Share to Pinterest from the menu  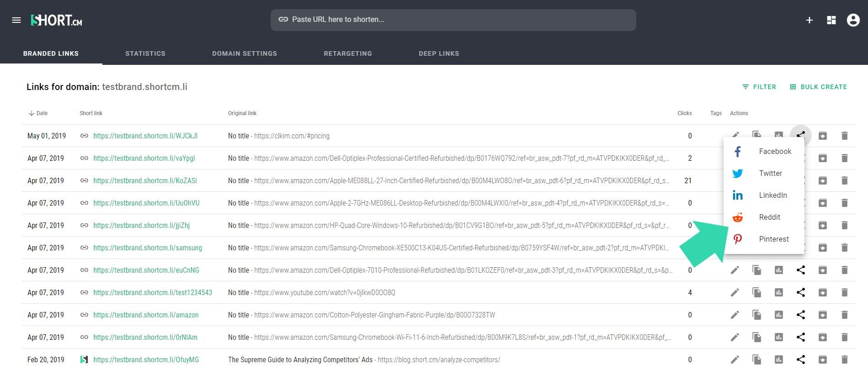click(764, 239)
